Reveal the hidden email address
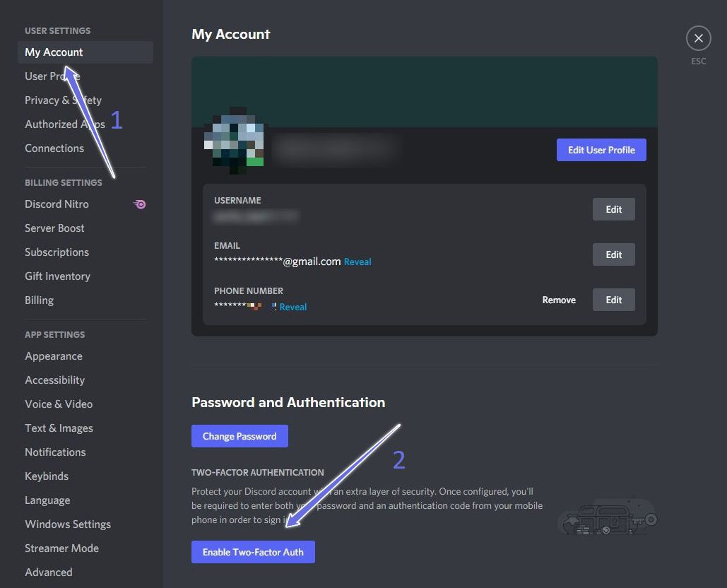This screenshot has width=727, height=588. point(357,262)
